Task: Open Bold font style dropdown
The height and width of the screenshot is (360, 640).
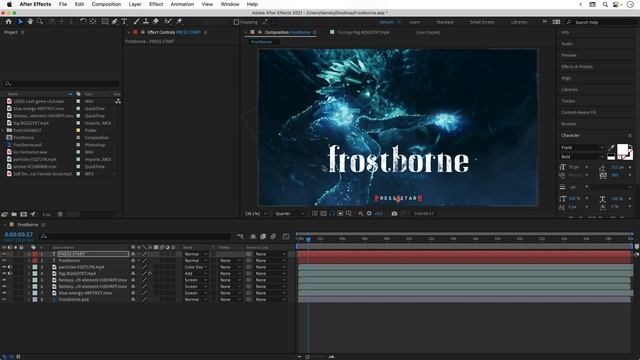Action: pyautogui.click(x=582, y=157)
